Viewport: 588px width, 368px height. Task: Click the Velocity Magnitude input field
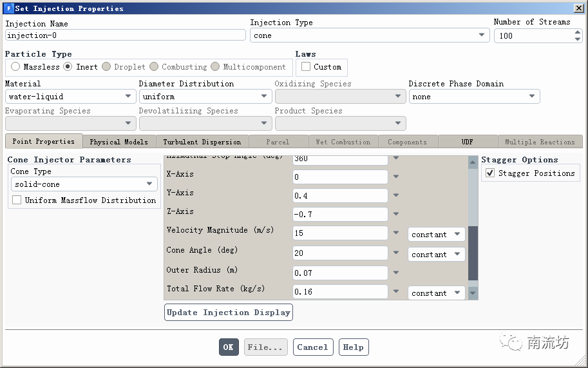tap(340, 235)
